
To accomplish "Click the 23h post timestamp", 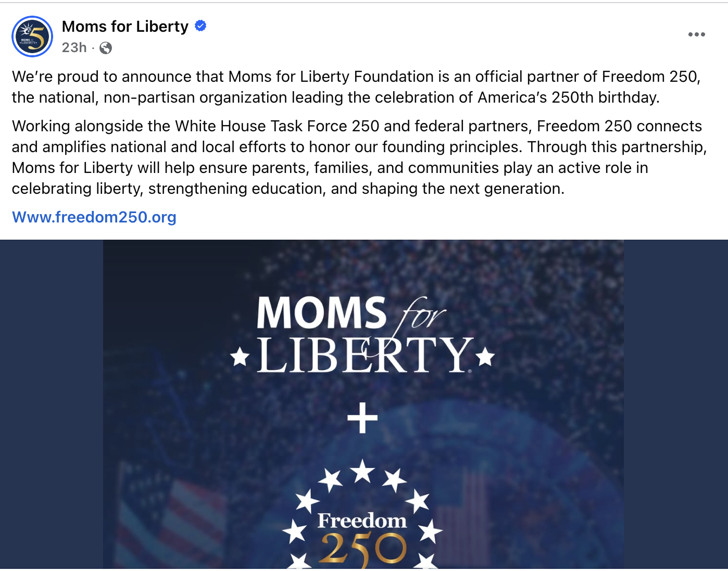I will [x=74, y=48].
